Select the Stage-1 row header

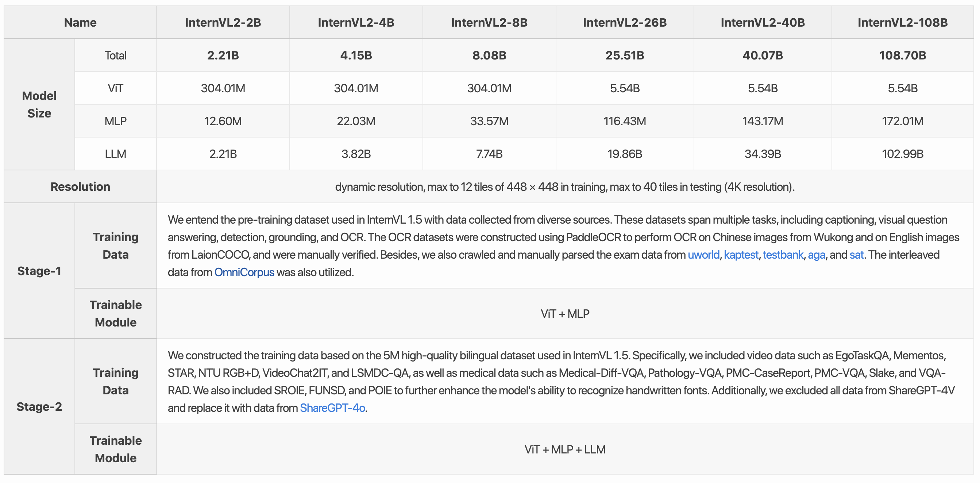[39, 271]
